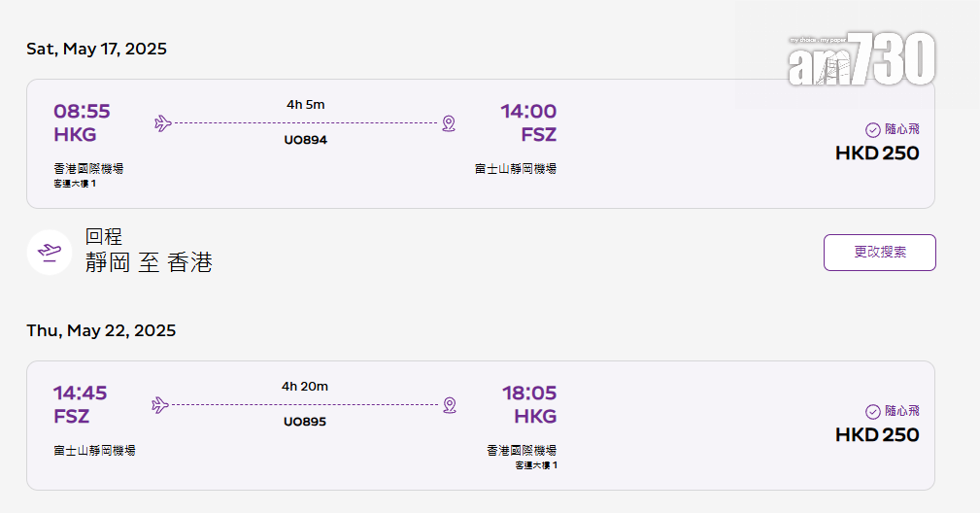980x513 pixels.
Task: Click the Sat, May 17, 2025 date heading
Action: (97, 49)
